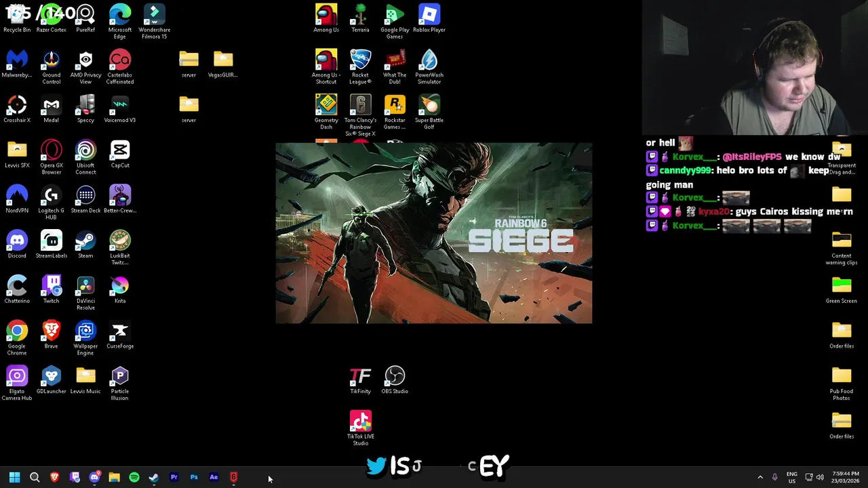Open Pub Food Photos folder

tap(842, 384)
